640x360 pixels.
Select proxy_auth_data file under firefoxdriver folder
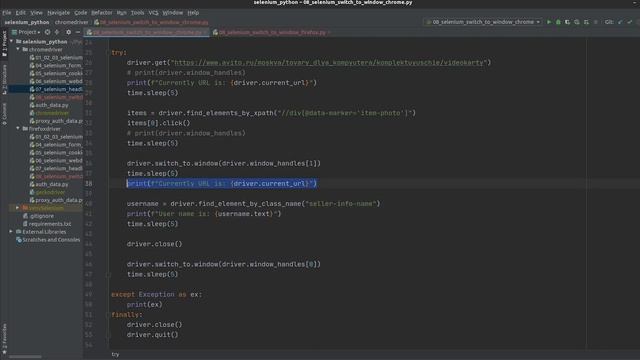point(56,200)
